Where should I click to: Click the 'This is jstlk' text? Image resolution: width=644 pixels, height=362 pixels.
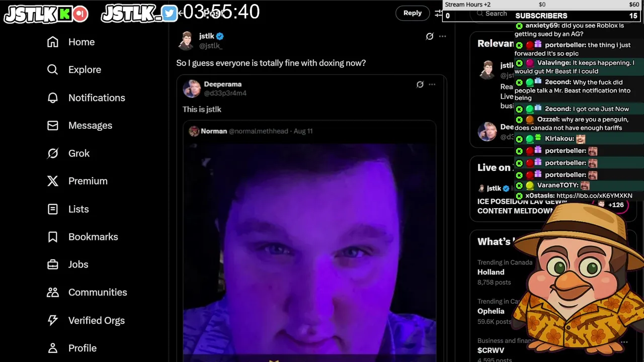(x=202, y=109)
